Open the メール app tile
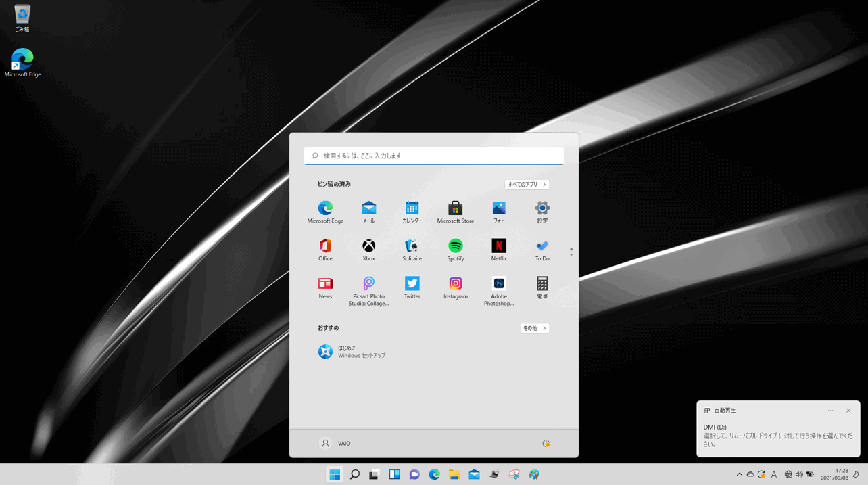This screenshot has width=868, height=485. click(x=368, y=212)
